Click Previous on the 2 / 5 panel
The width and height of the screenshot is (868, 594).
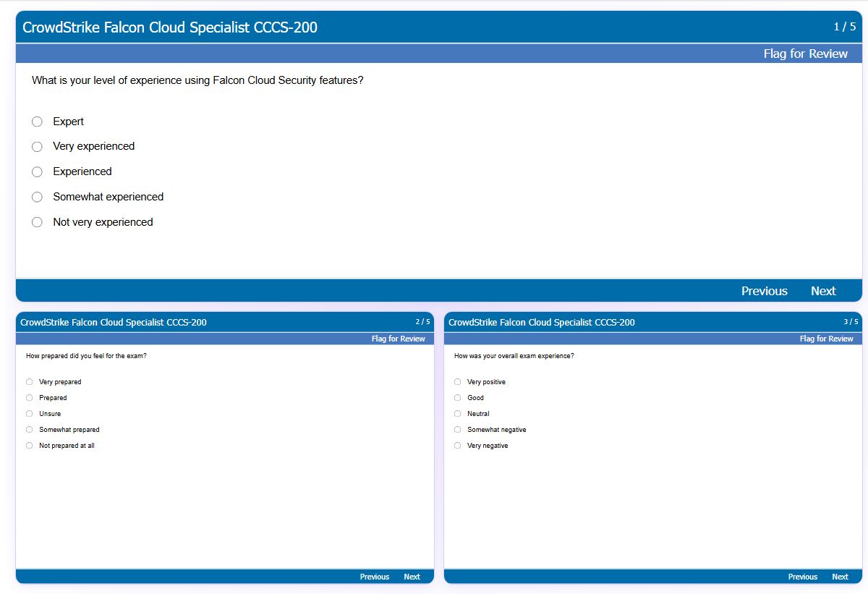coord(375,577)
